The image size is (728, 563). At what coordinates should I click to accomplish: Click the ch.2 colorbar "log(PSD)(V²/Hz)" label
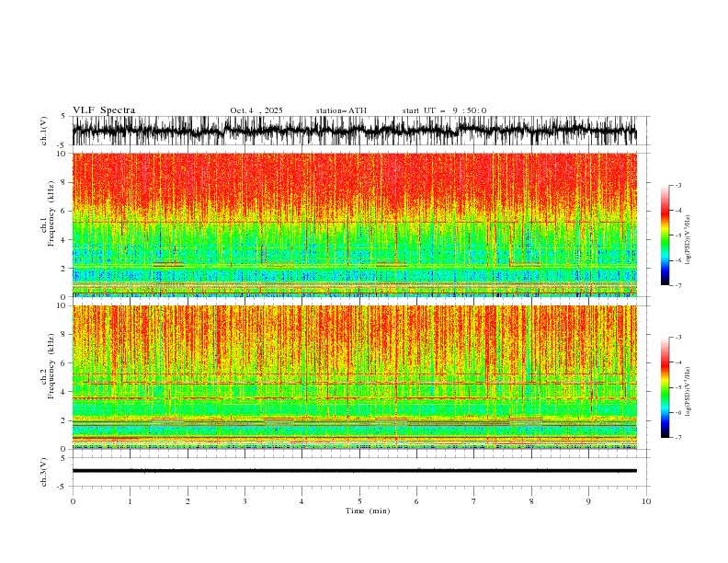688,392
